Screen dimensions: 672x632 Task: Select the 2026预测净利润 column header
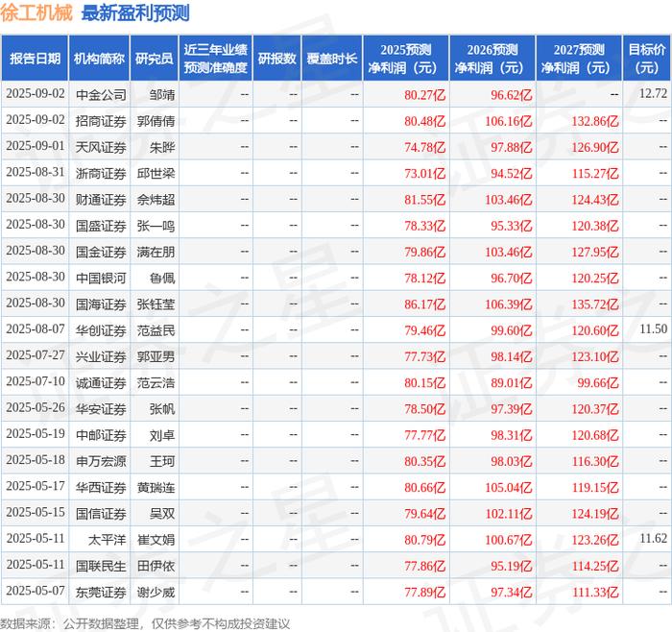click(x=492, y=59)
